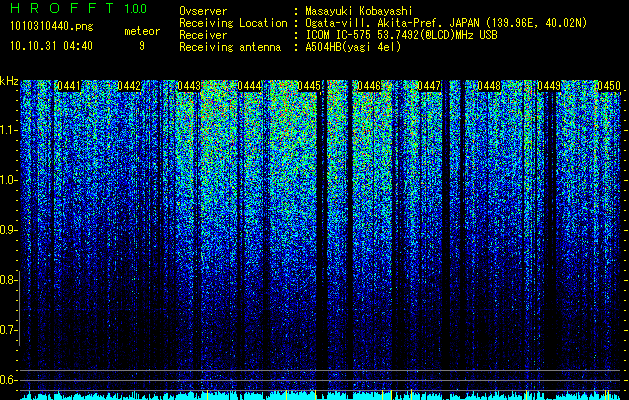The image size is (629, 400).
Task: Click the meteor count value 9
Action: (142, 46)
